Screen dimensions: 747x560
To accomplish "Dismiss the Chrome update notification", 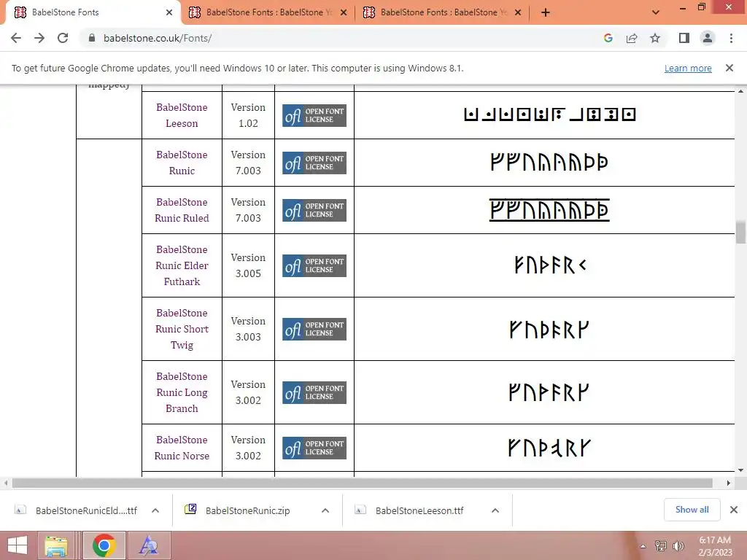I will point(729,68).
